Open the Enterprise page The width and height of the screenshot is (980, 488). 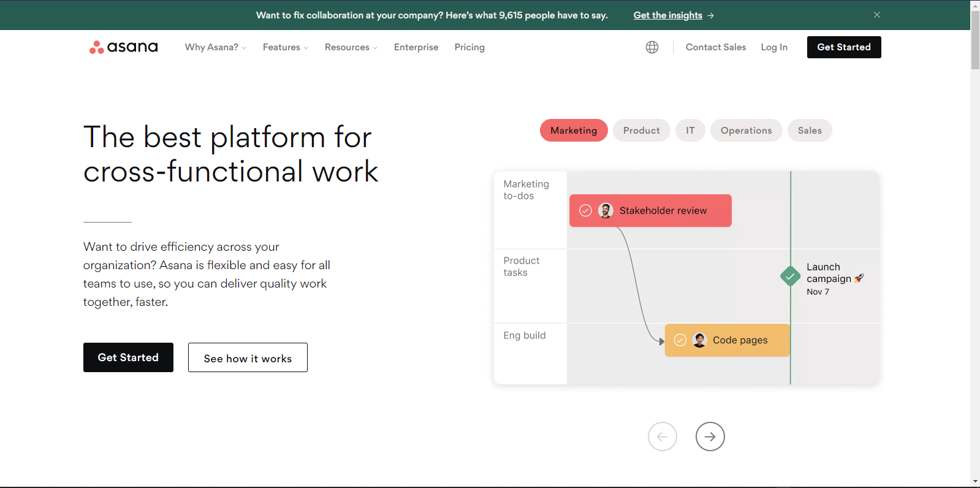(x=416, y=47)
